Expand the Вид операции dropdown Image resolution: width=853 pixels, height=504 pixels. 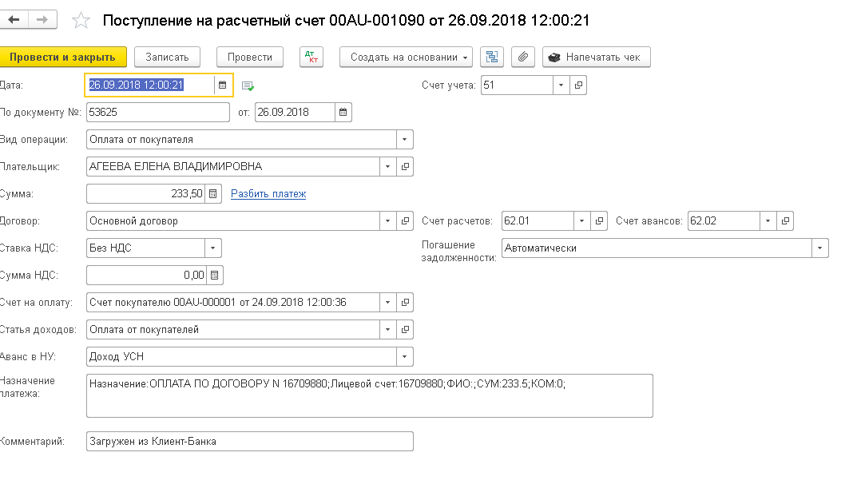(405, 139)
